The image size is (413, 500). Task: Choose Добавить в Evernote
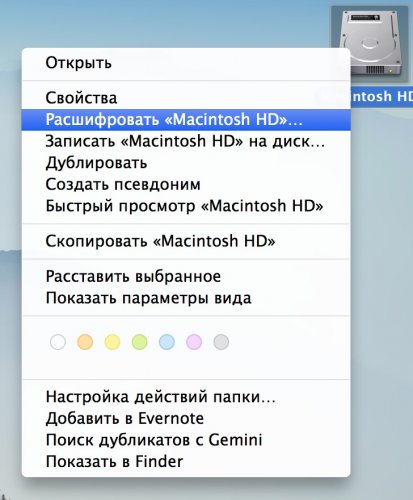[186, 418]
